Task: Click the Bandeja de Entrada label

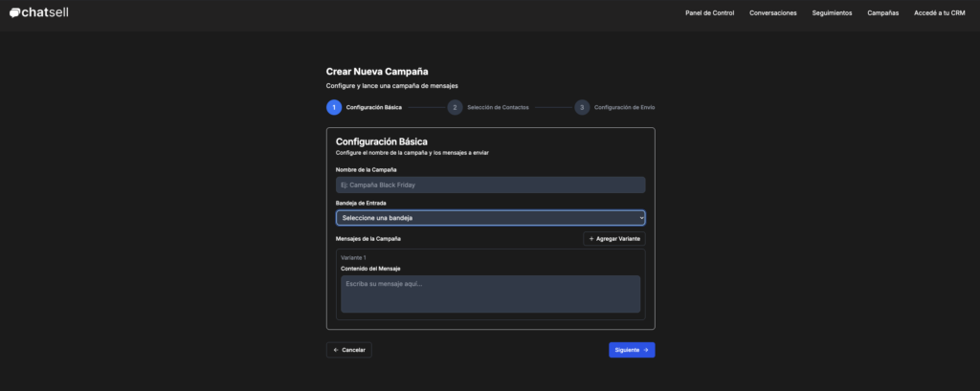Action: 361,203
